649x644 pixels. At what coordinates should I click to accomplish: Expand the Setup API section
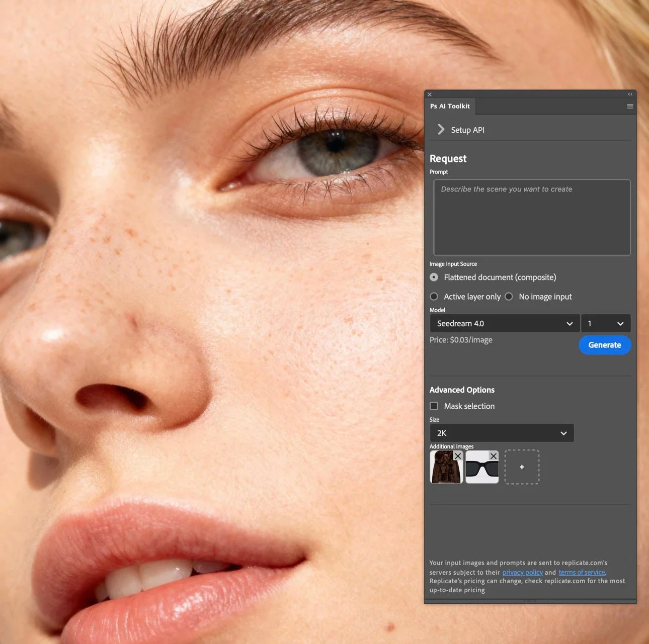[x=441, y=129]
